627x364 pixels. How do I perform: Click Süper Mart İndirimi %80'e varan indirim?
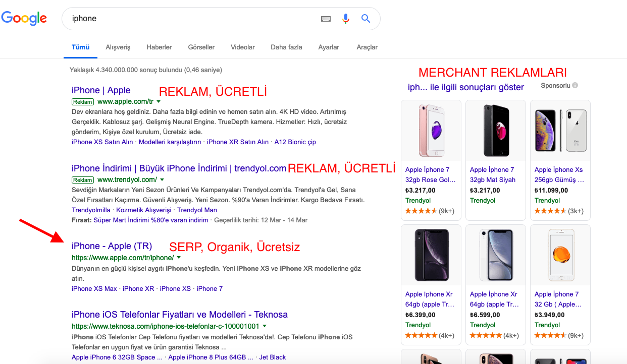(151, 220)
